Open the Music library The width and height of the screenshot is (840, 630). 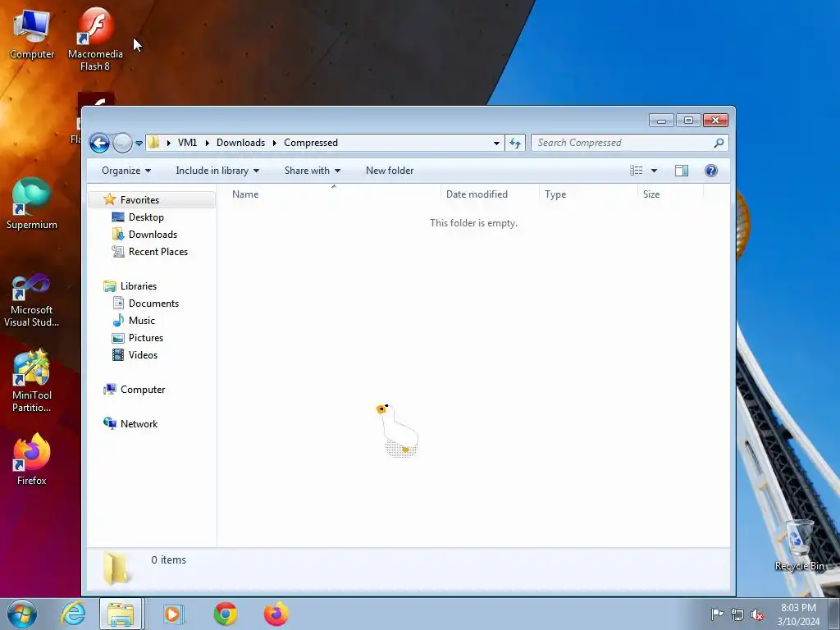[x=141, y=321]
